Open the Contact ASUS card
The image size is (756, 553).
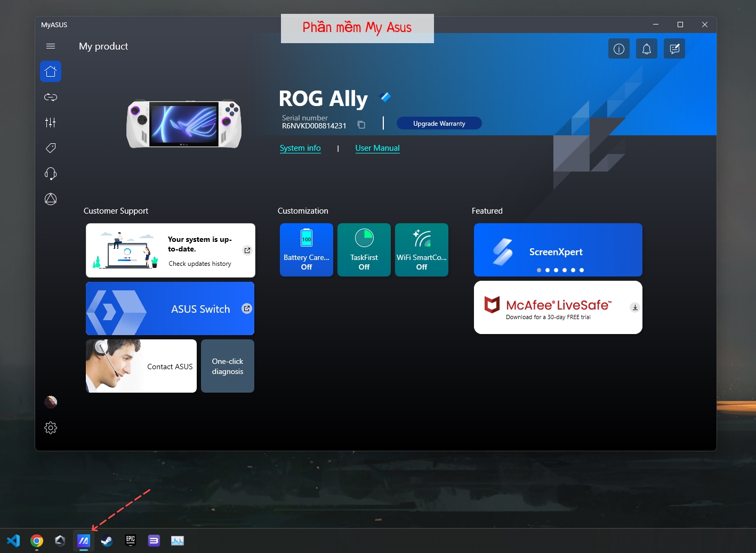click(141, 366)
